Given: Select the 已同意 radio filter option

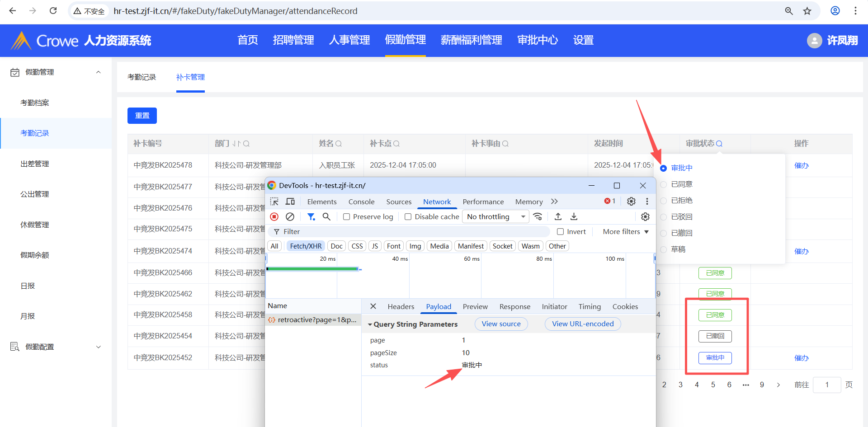Looking at the screenshot, I should (664, 184).
